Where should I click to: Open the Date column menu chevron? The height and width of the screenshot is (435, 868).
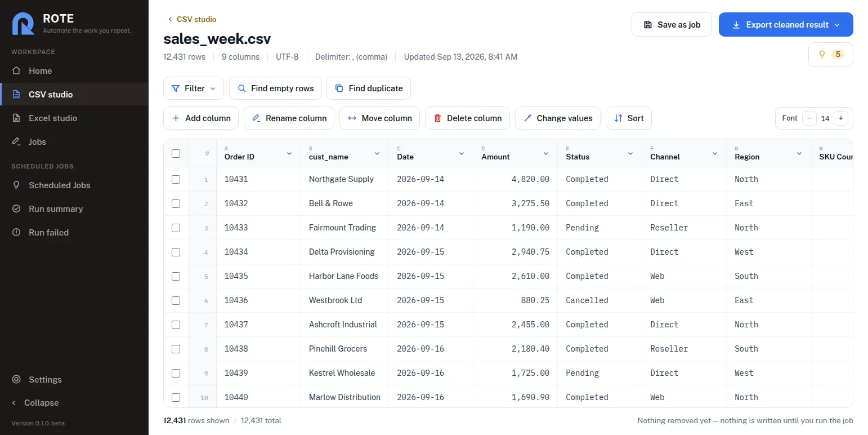point(462,153)
